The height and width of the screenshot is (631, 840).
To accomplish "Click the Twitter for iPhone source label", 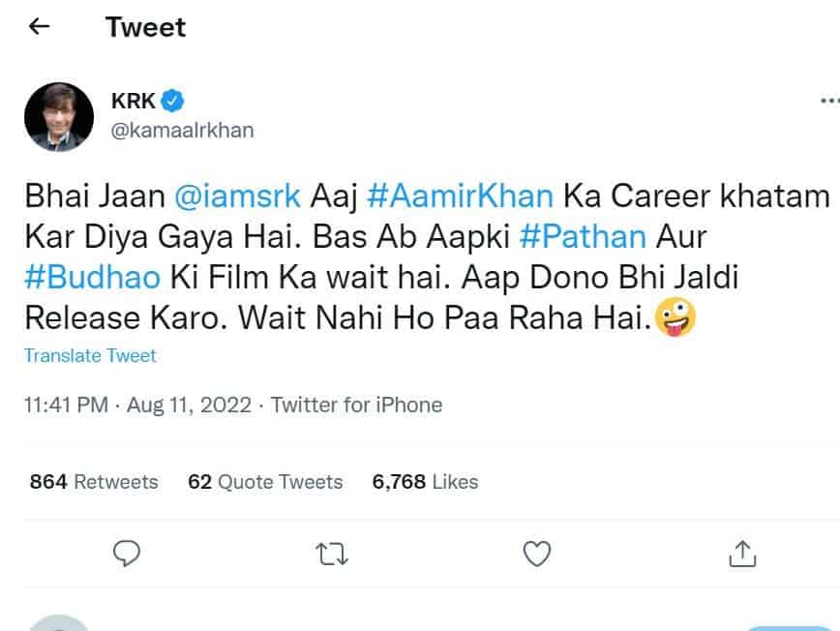I will (356, 405).
